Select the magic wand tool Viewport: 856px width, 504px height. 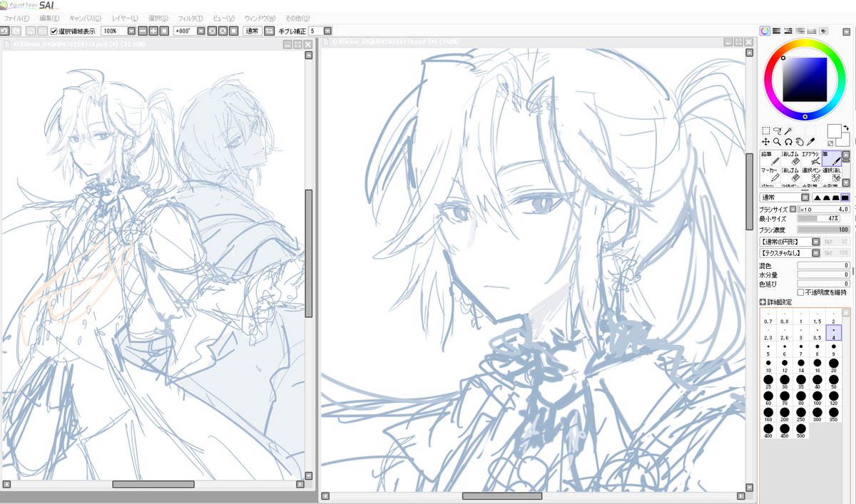tap(788, 131)
